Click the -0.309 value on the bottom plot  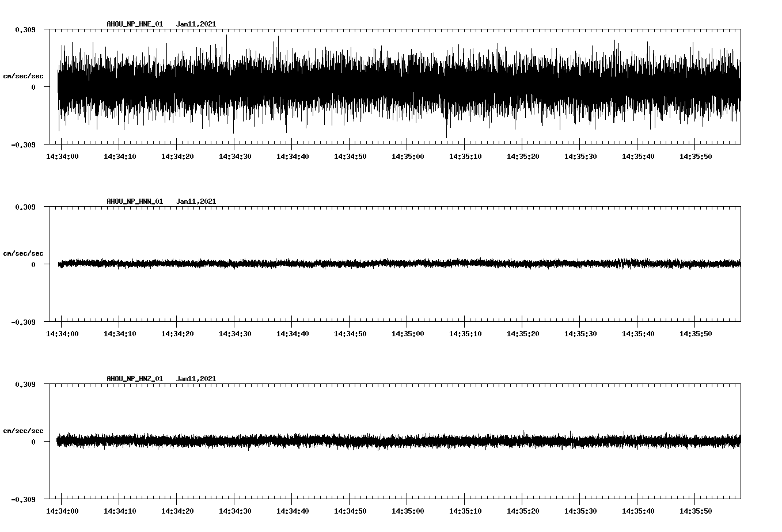(23, 499)
